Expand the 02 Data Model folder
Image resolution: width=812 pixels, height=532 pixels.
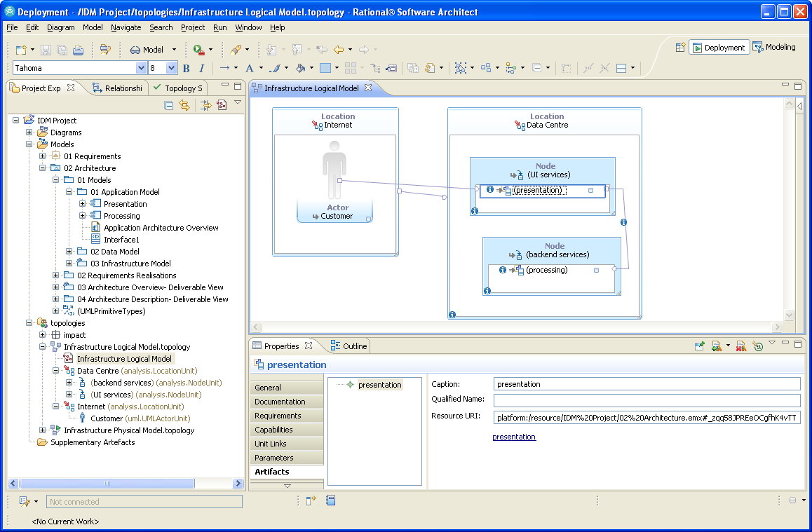pyautogui.click(x=69, y=251)
